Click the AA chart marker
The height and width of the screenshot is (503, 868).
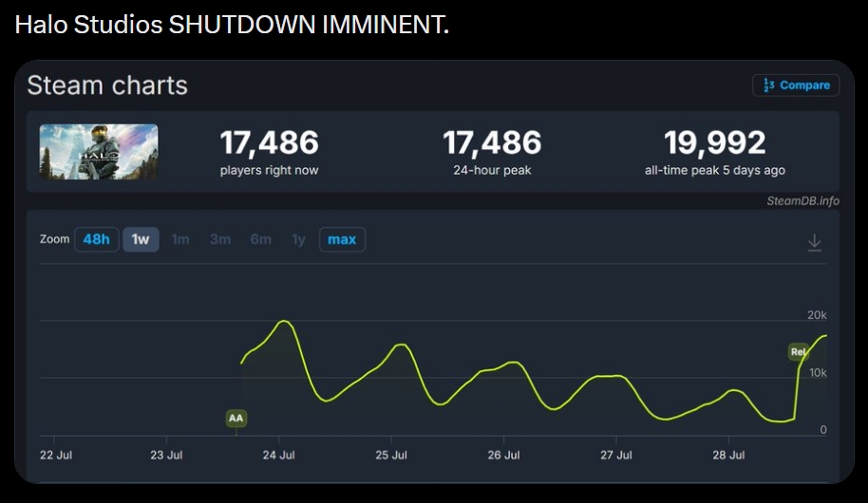[x=236, y=418]
